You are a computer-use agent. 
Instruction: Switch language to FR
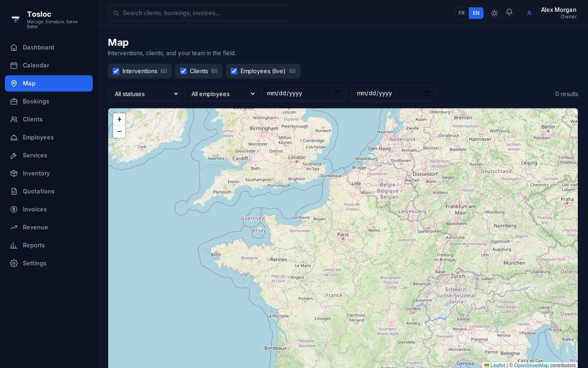click(461, 13)
